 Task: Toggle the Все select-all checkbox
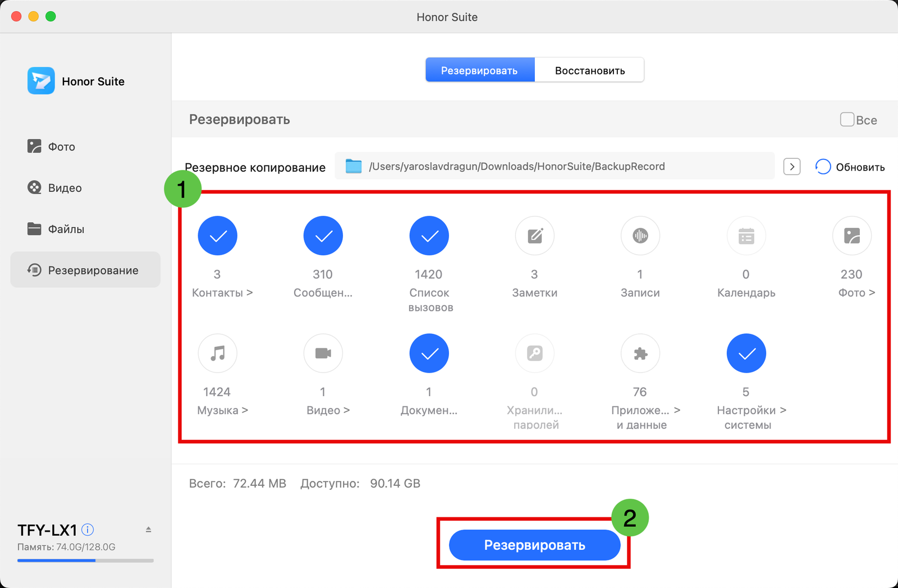point(847,119)
